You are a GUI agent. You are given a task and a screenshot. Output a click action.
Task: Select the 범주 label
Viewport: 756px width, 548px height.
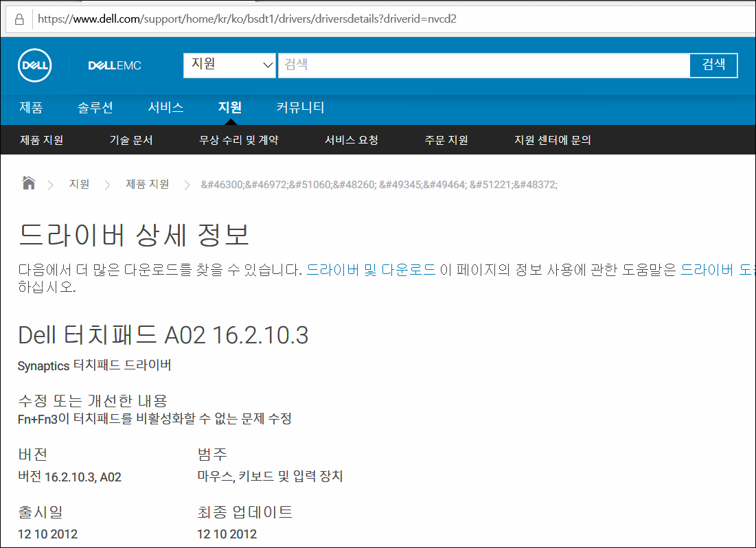(x=212, y=454)
